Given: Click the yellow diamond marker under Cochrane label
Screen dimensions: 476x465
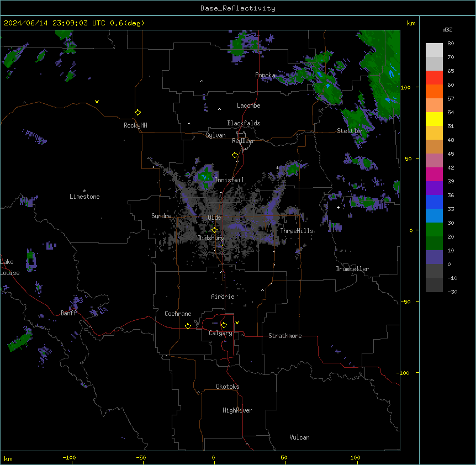Looking at the screenshot, I should 188,326.
